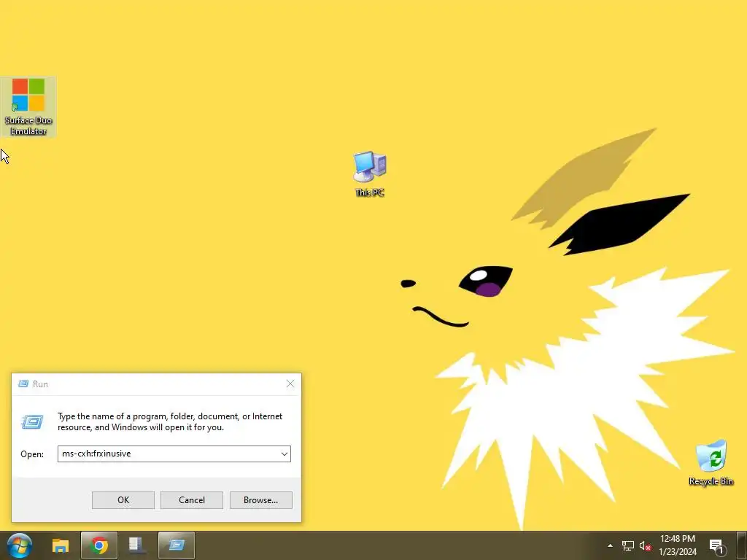The width and height of the screenshot is (747, 560).
Task: Open File Explorer from the taskbar
Action: [61, 545]
